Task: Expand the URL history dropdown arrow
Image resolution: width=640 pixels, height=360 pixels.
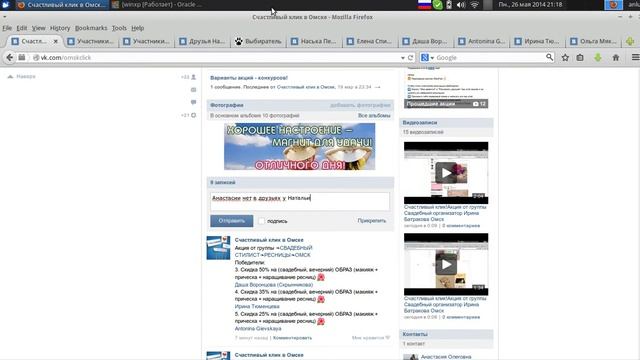Action: (403, 58)
